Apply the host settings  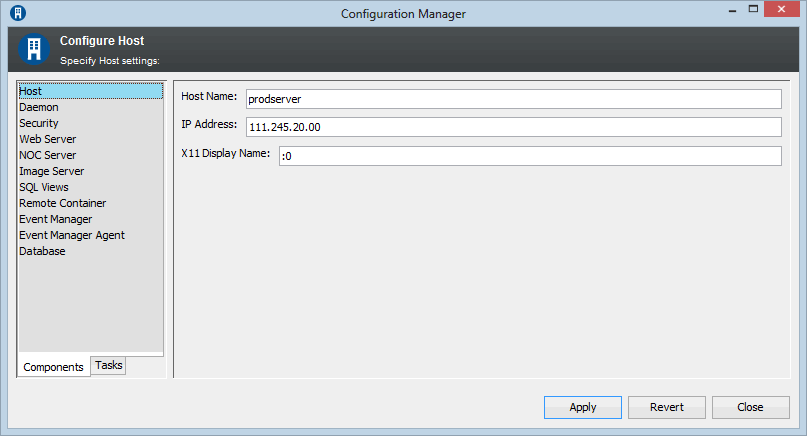(x=583, y=407)
